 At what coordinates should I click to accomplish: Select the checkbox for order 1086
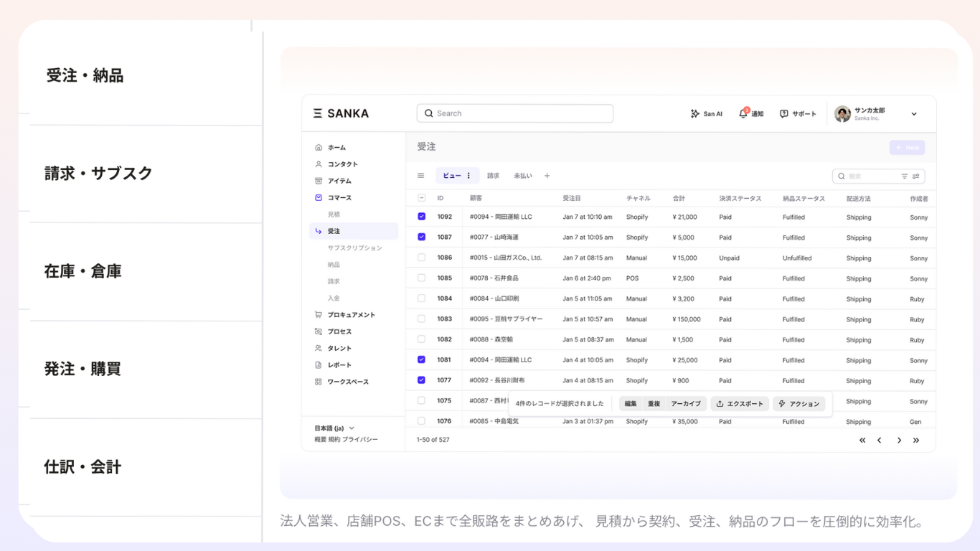click(x=421, y=258)
